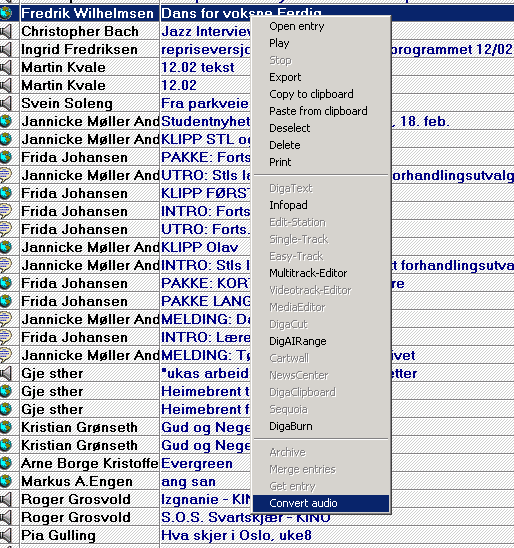Select 'Copy to clipboard' menu entry
514x548 pixels.
(321, 94)
